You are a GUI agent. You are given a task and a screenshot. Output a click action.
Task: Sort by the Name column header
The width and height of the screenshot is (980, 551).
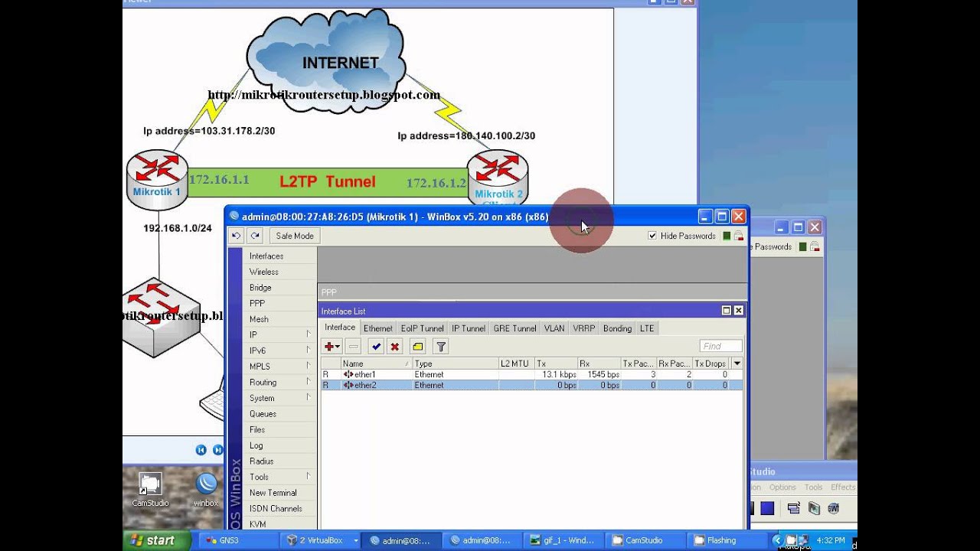376,364
